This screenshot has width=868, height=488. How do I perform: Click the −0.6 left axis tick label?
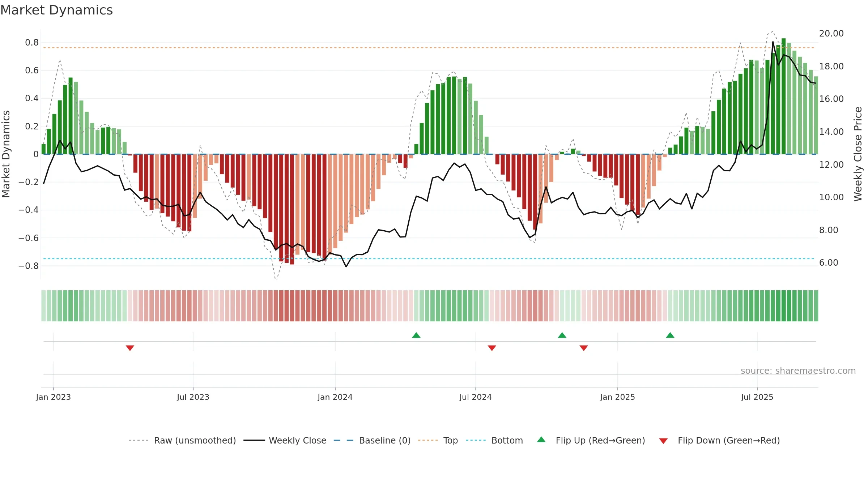pyautogui.click(x=29, y=238)
